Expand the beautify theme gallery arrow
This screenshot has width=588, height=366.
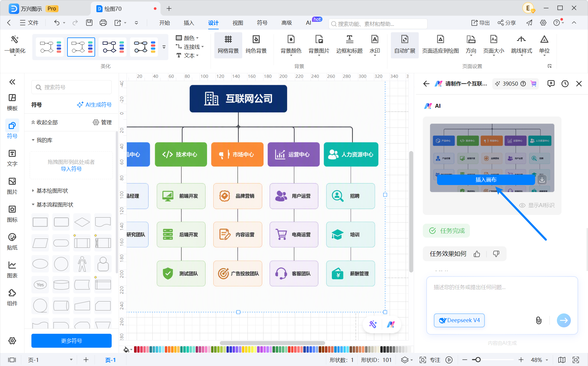[x=164, y=47]
